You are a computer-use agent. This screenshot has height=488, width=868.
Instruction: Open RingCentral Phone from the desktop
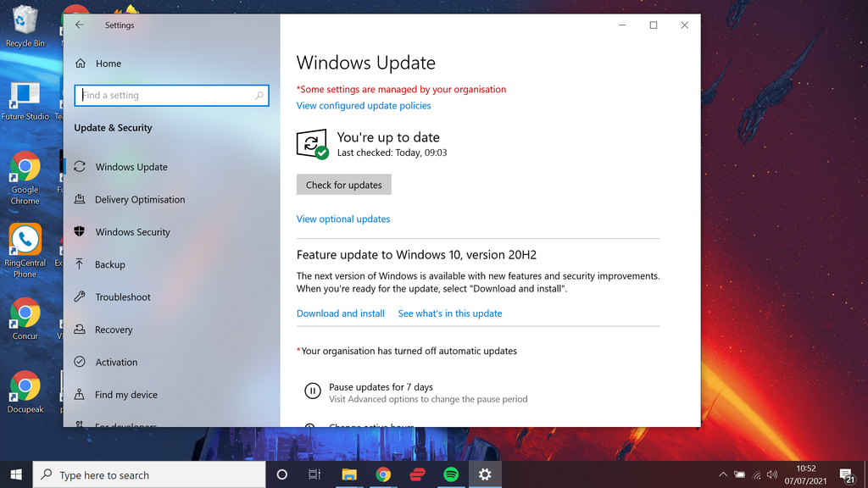(x=25, y=240)
